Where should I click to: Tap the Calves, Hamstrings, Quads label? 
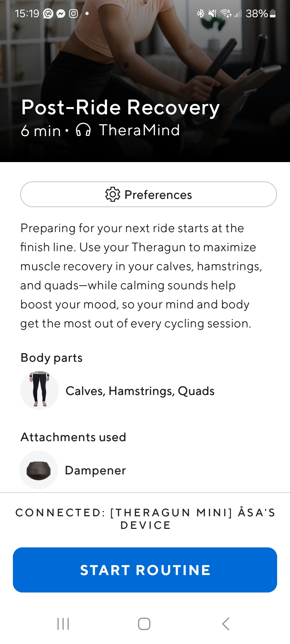click(140, 391)
